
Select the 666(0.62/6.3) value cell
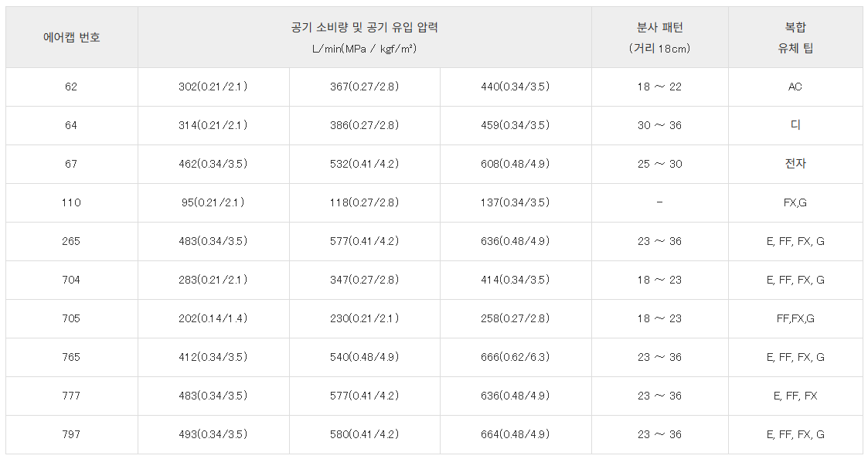515,357
